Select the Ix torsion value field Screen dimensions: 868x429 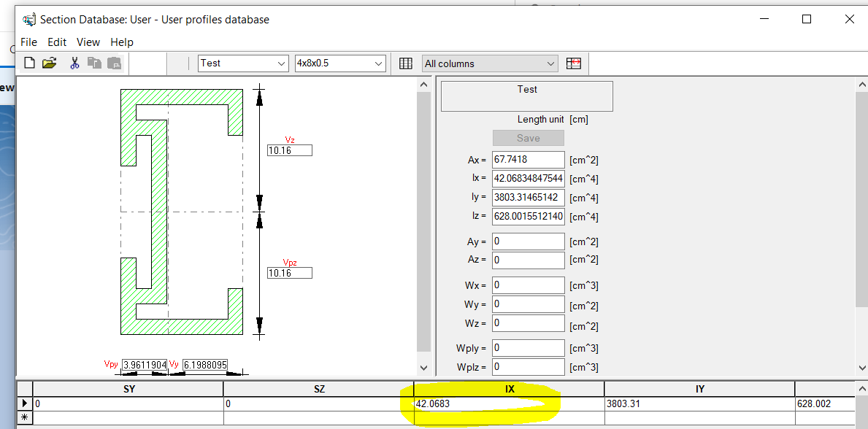point(528,178)
